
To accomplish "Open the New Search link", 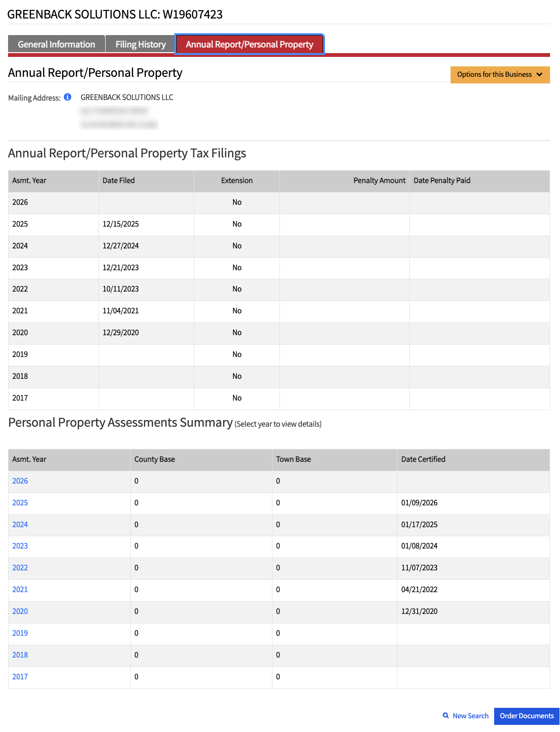I will [470, 716].
